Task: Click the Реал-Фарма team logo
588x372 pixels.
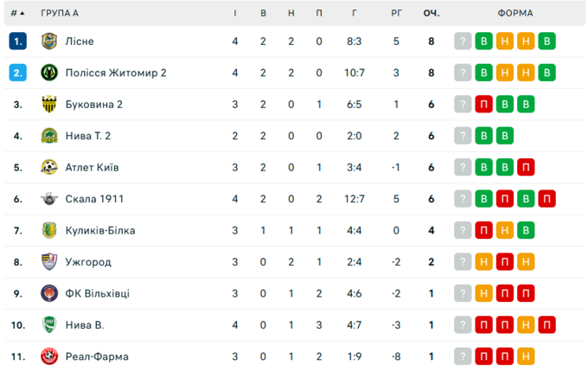Action: (x=49, y=356)
